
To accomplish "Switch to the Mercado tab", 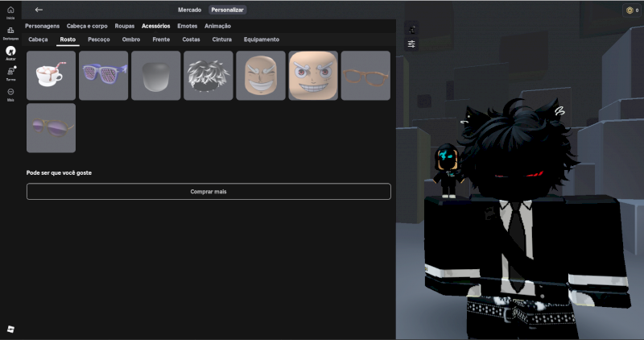I will tap(189, 10).
